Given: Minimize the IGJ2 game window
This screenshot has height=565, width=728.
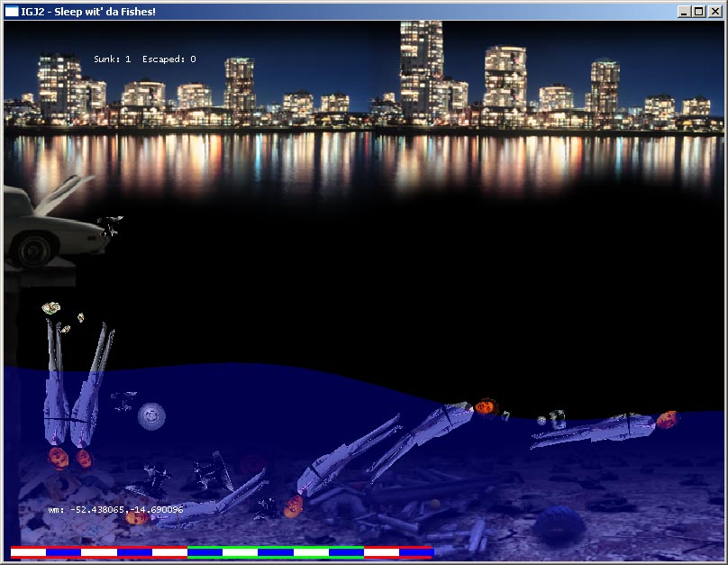Looking at the screenshot, I should (683, 12).
